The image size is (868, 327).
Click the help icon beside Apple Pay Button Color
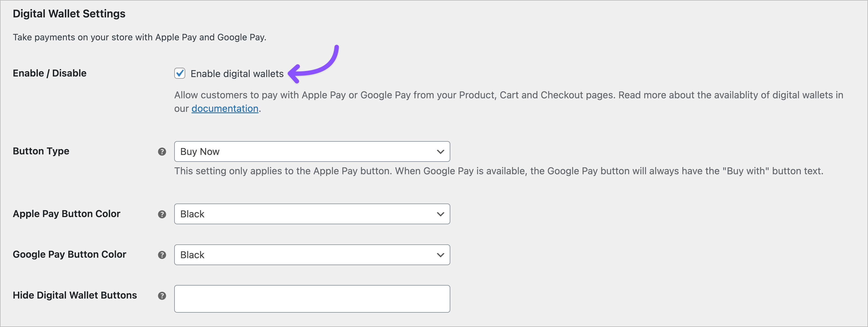pos(162,214)
